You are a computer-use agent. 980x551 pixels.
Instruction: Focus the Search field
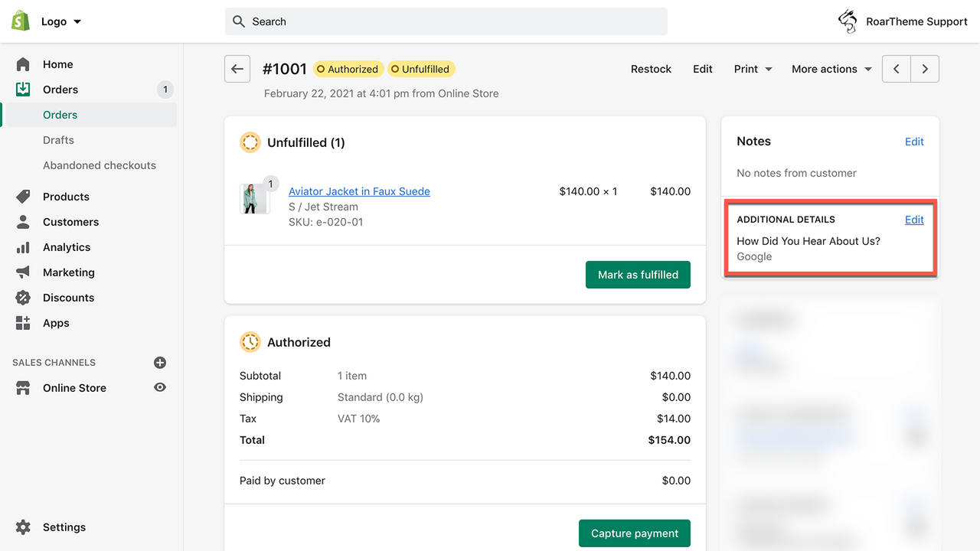point(446,21)
